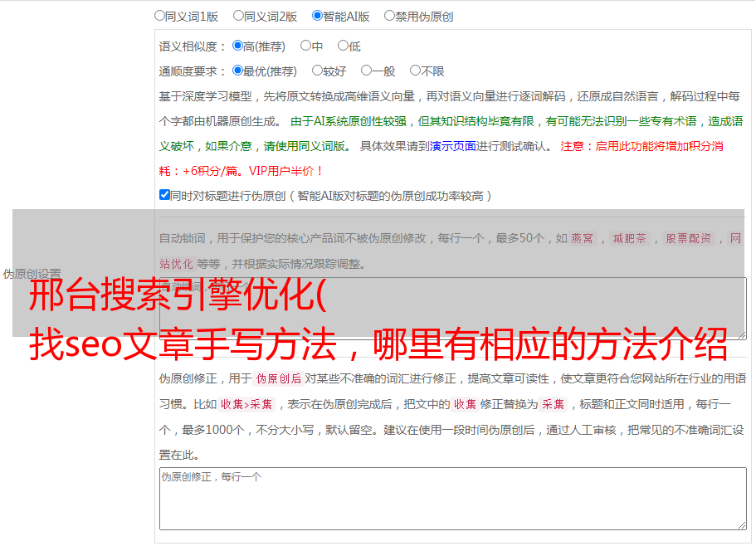Select the 同义词2版 radio option
The height and width of the screenshot is (546, 756).
pos(238,15)
